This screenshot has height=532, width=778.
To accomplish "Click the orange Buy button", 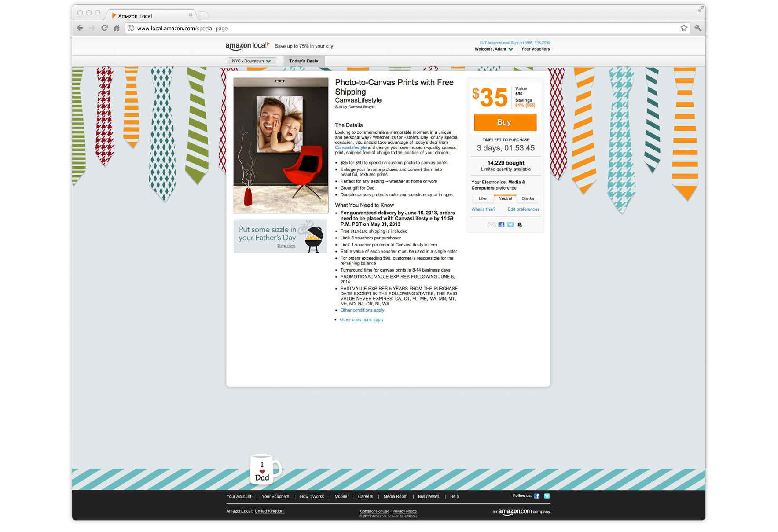I will click(x=505, y=122).
